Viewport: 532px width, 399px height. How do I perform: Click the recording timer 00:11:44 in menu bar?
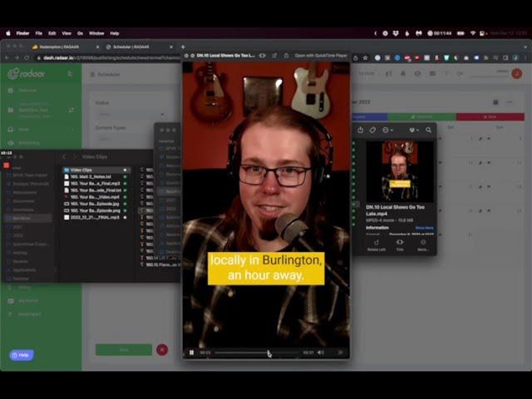point(440,33)
